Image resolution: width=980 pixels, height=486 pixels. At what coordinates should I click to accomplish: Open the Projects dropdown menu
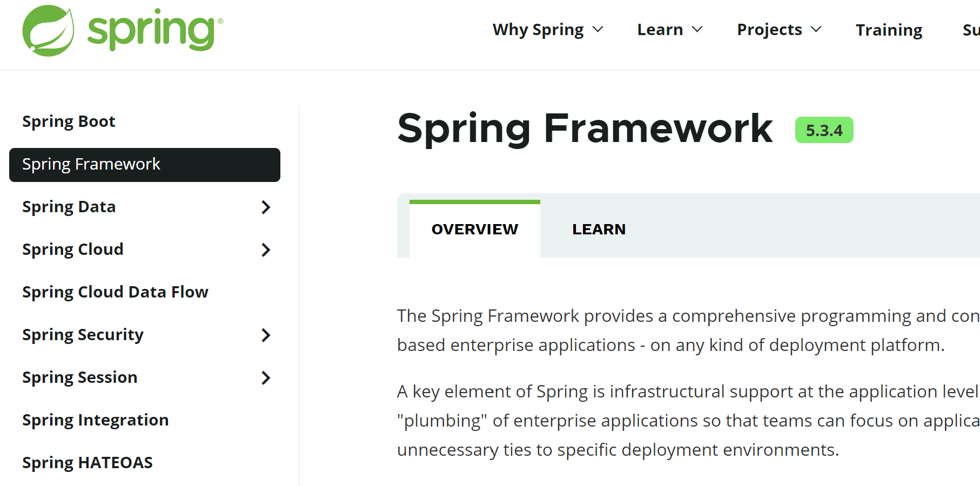click(x=778, y=30)
